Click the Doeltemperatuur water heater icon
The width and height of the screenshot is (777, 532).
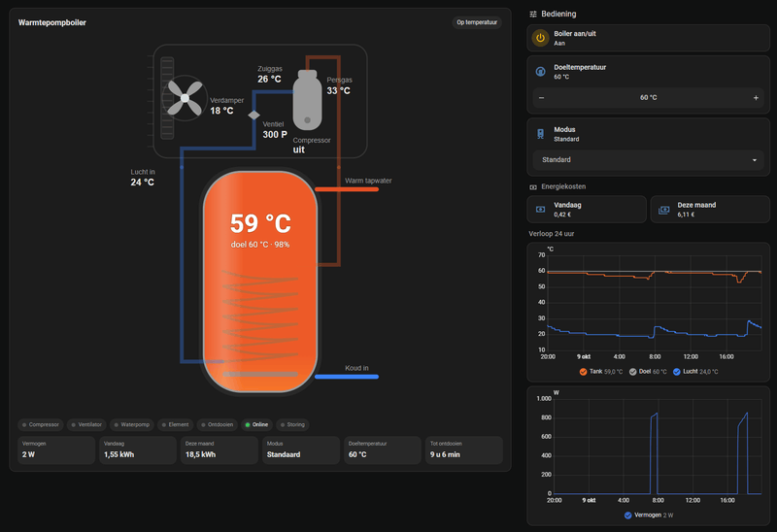click(540, 72)
